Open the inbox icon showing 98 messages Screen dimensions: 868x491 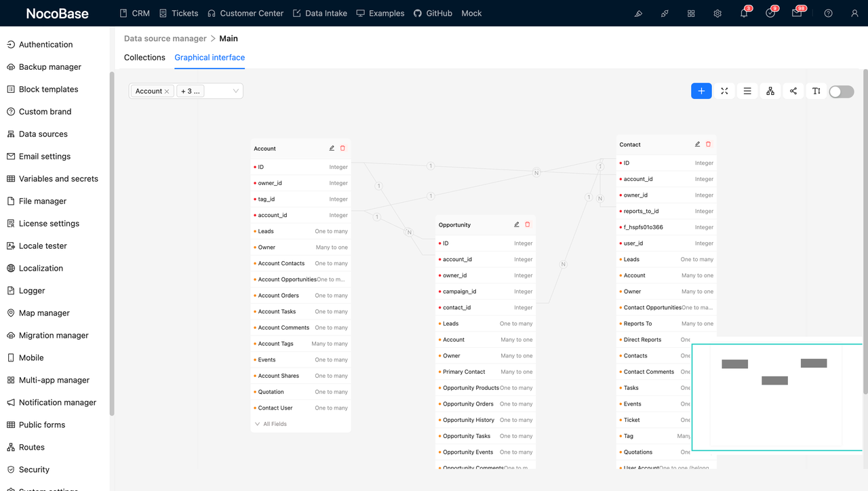(797, 13)
